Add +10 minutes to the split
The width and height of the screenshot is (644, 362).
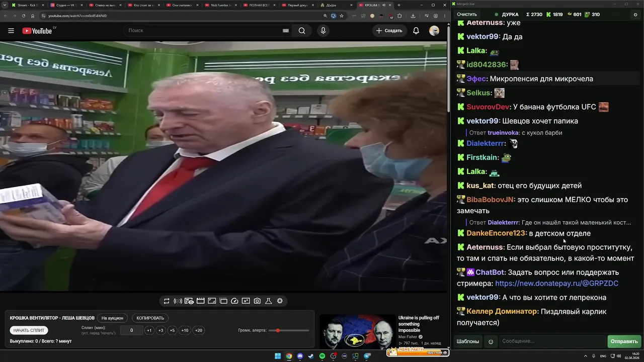pos(185,330)
